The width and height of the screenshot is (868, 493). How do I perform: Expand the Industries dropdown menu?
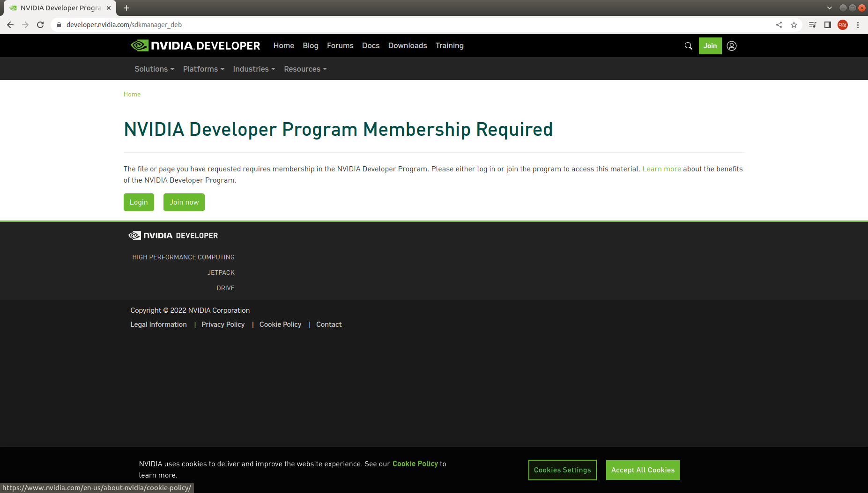coord(254,69)
